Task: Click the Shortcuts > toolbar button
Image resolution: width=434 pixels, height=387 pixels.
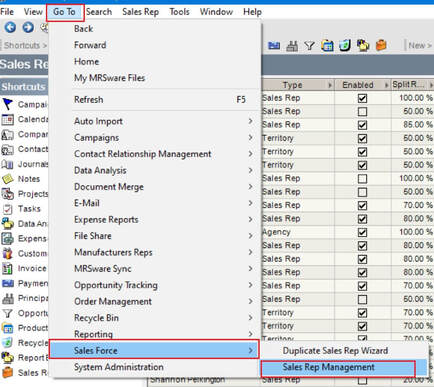Action: coord(25,45)
